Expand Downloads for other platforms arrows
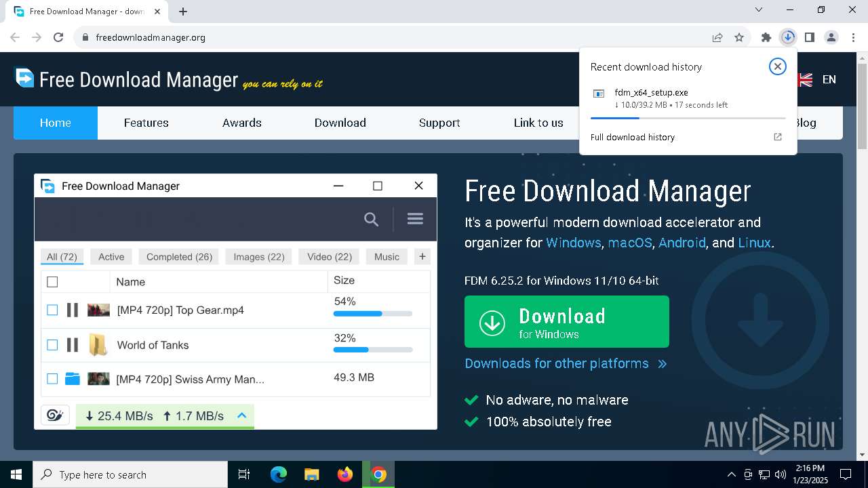 coord(663,364)
